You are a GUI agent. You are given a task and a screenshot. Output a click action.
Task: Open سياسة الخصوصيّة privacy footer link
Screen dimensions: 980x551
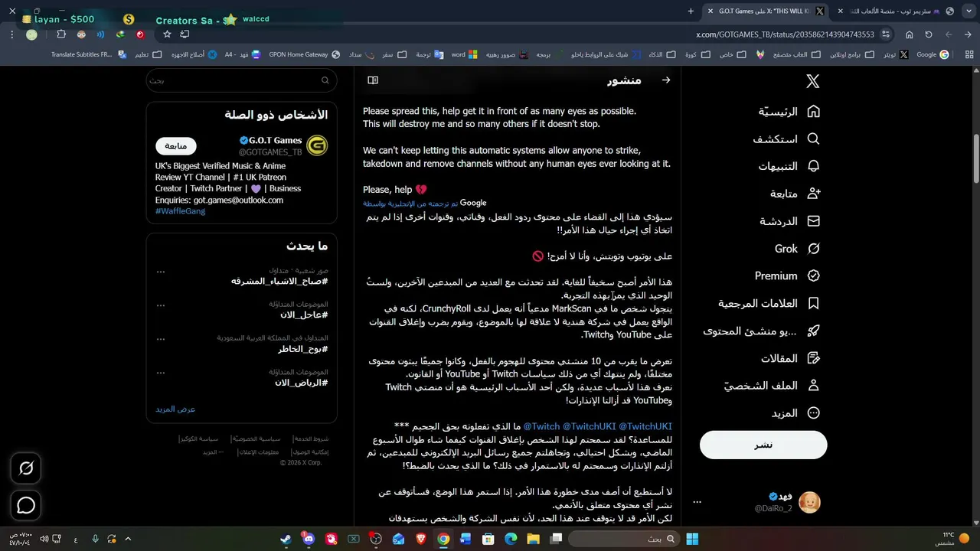pyautogui.click(x=256, y=439)
